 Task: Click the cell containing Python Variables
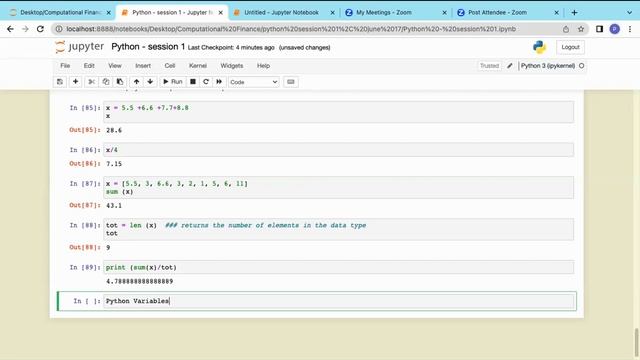tap(339, 301)
